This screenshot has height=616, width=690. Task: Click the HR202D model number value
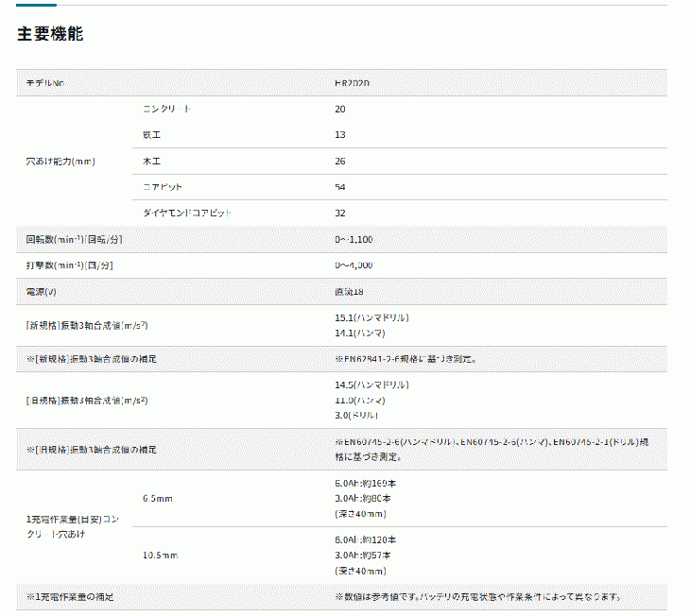pyautogui.click(x=352, y=83)
